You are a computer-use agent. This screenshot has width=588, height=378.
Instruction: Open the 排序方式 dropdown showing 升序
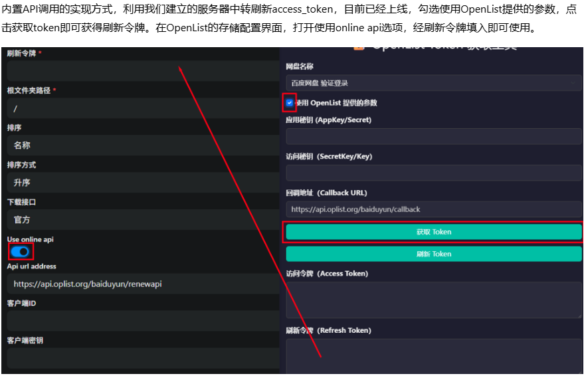142,183
